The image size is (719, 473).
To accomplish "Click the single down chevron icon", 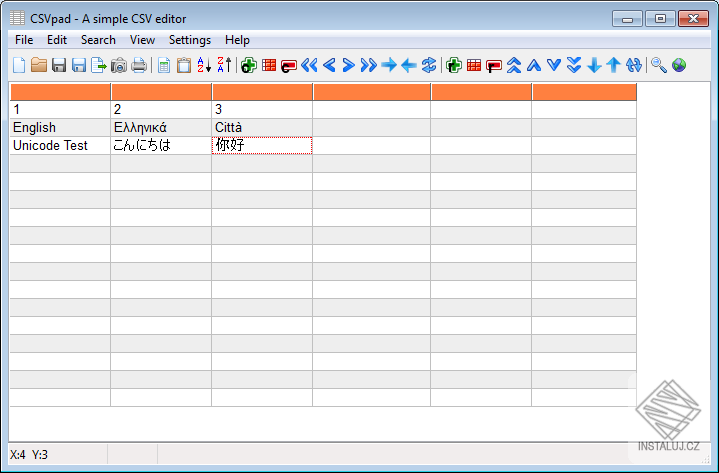I will [554, 65].
